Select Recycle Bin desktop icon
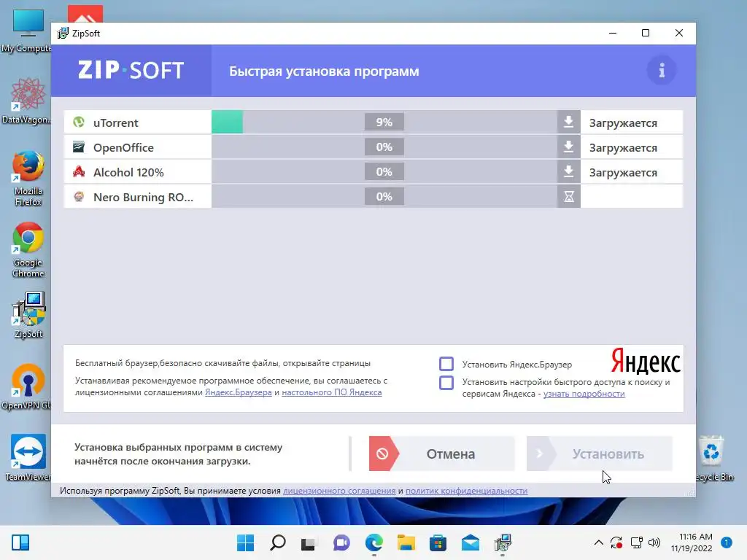Screen dimensions: 747x560 click(x=713, y=458)
